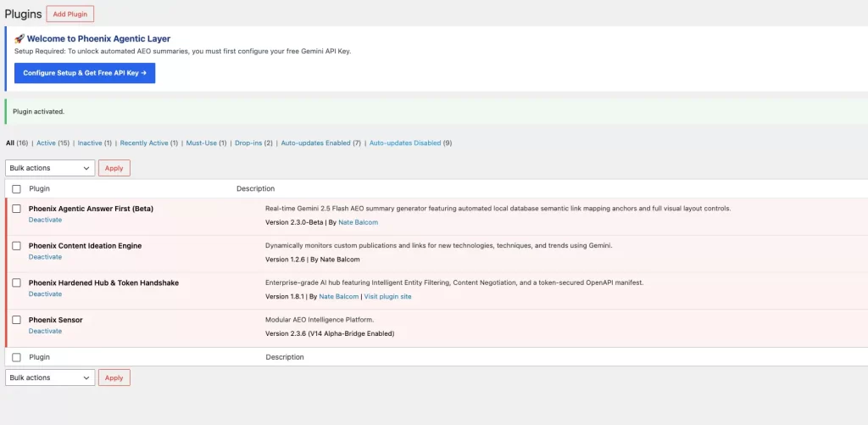Click Plugin column label in table footer
The image size is (868, 425).
(39, 357)
